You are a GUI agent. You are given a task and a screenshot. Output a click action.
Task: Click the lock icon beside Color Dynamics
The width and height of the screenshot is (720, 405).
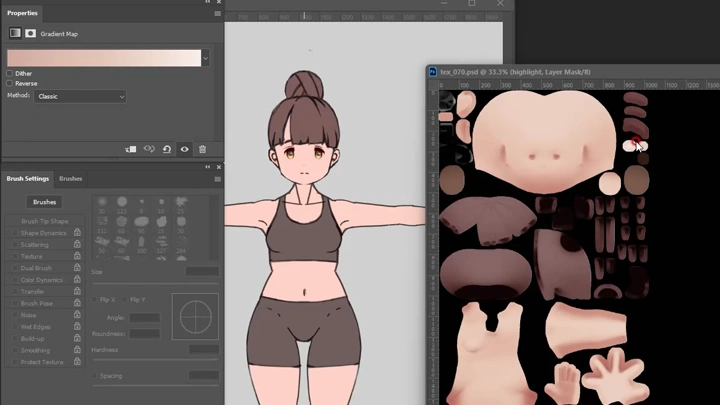pyautogui.click(x=77, y=279)
